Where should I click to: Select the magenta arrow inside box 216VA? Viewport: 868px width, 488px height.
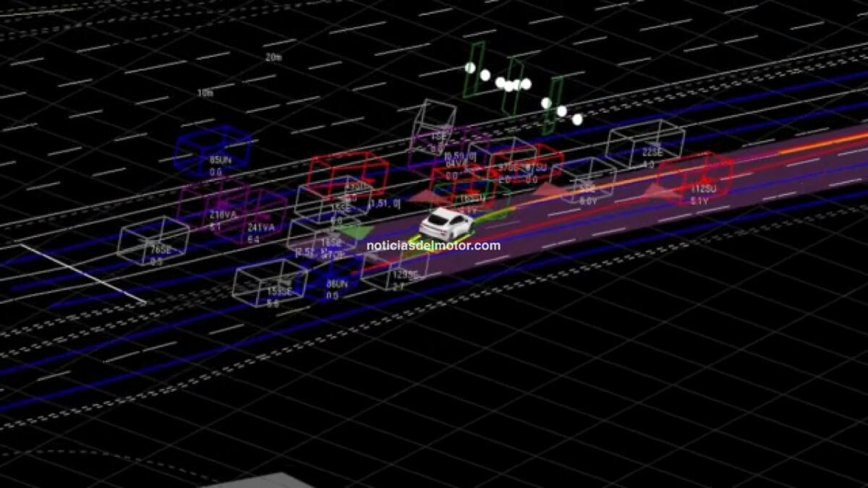click(221, 205)
